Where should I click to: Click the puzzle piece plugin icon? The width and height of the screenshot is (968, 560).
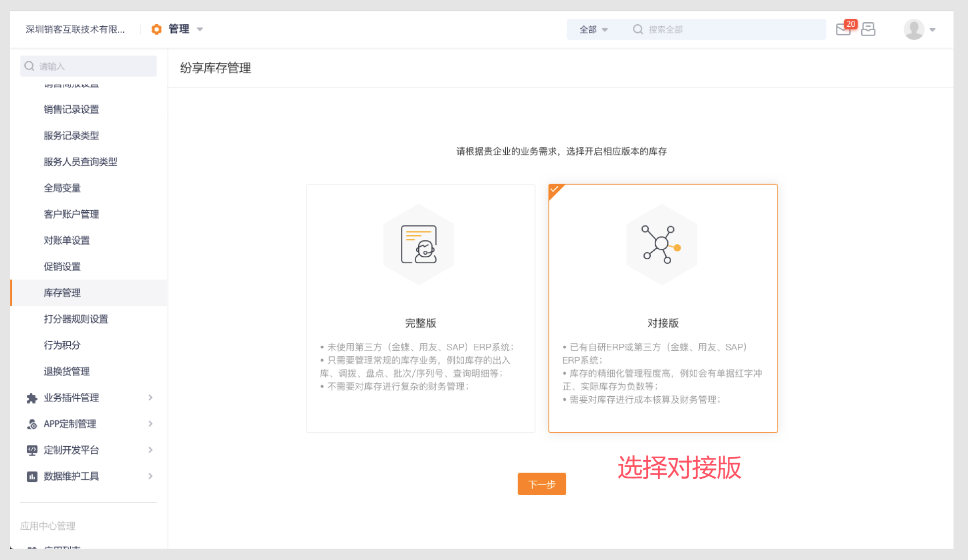pos(32,398)
